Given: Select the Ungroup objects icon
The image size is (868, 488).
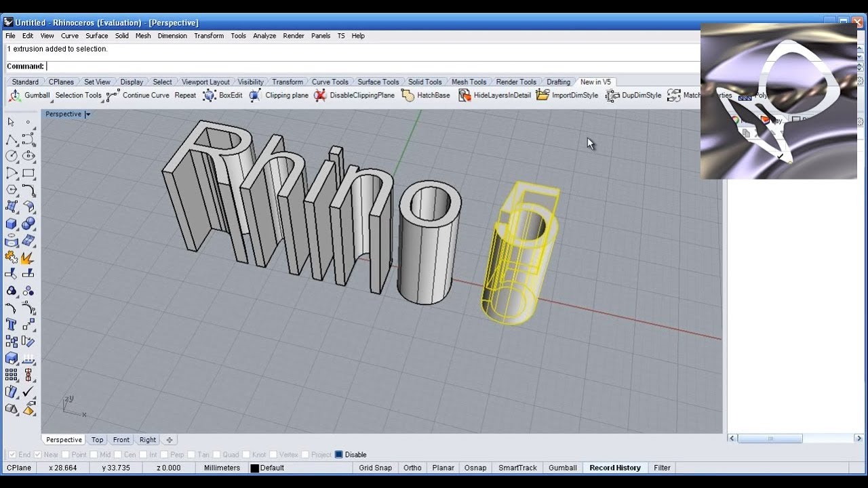Looking at the screenshot, I should 28,291.
